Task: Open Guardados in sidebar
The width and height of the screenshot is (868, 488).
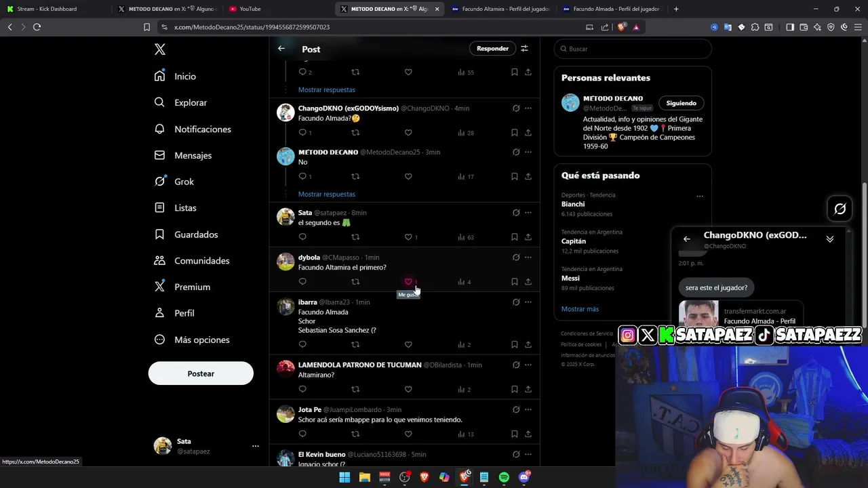Action: pyautogui.click(x=186, y=235)
